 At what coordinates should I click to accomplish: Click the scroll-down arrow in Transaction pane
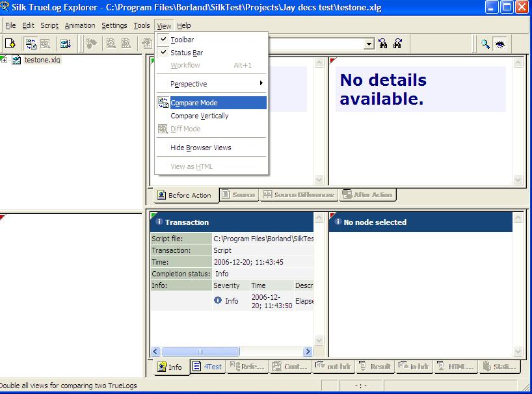(x=319, y=341)
